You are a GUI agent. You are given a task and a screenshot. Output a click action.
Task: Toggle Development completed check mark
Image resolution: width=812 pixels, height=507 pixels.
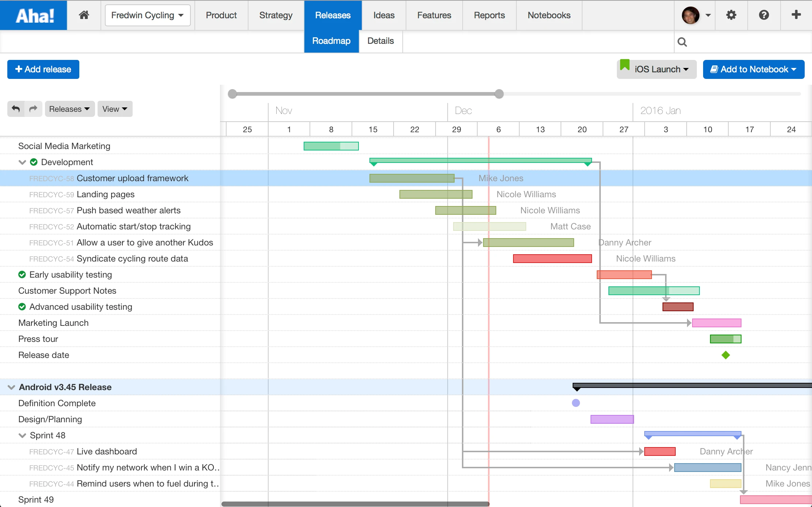click(x=34, y=162)
